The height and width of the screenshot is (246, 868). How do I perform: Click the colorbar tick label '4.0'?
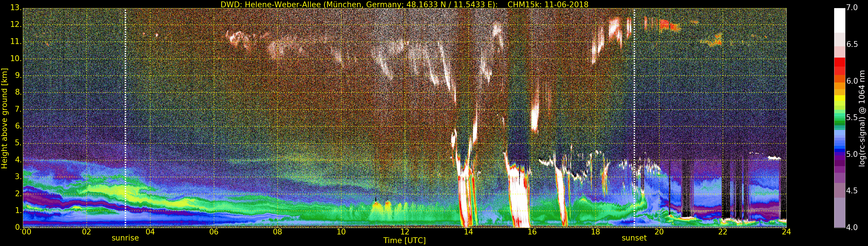pos(852,227)
